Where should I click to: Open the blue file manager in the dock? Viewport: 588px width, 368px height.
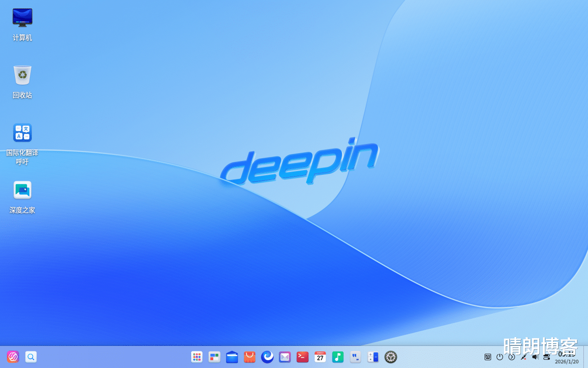tap(232, 356)
